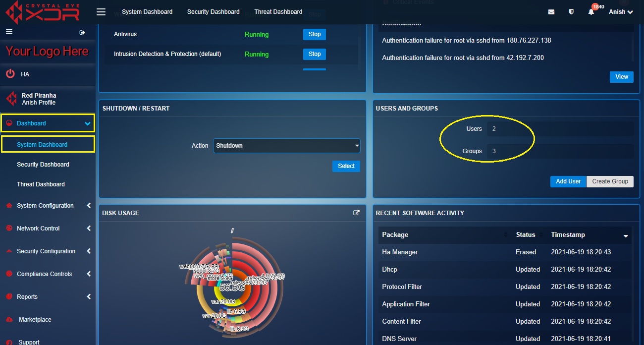This screenshot has height=345, width=644.
Task: Click the red HA power icon
Action: 10,74
